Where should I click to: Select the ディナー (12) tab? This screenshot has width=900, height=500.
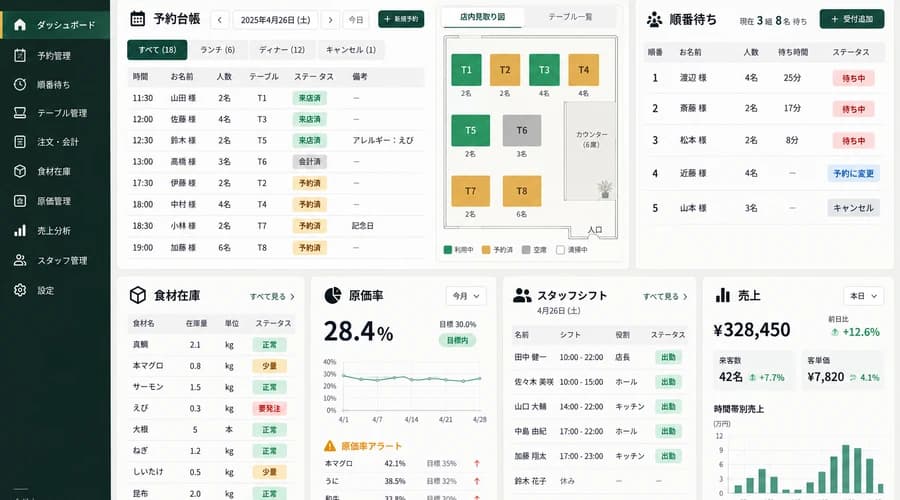(x=282, y=50)
